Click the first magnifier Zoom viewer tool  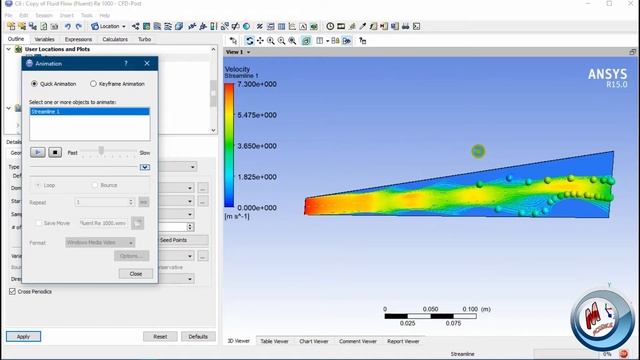point(271,41)
